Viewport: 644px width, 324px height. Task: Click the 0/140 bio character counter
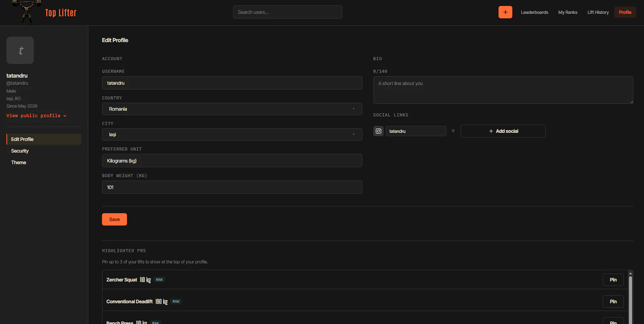[380, 72]
